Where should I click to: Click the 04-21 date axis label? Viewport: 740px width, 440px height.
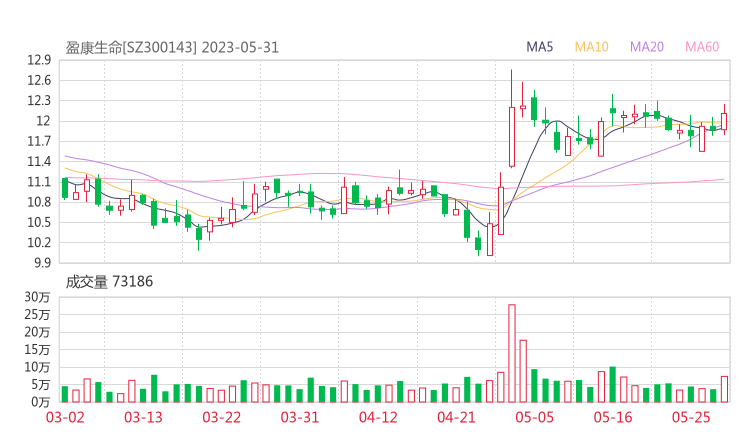pos(456,417)
